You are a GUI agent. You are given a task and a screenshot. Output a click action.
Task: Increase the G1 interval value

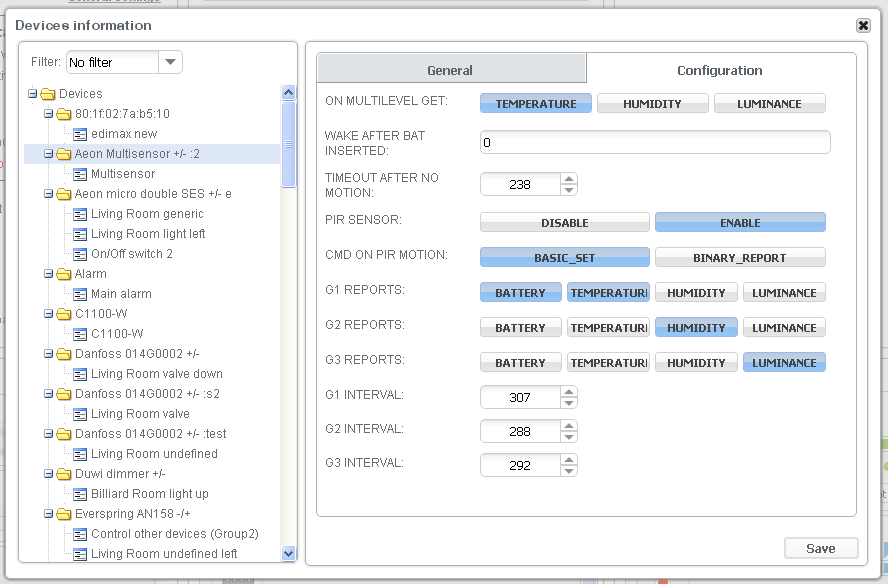[x=569, y=391]
